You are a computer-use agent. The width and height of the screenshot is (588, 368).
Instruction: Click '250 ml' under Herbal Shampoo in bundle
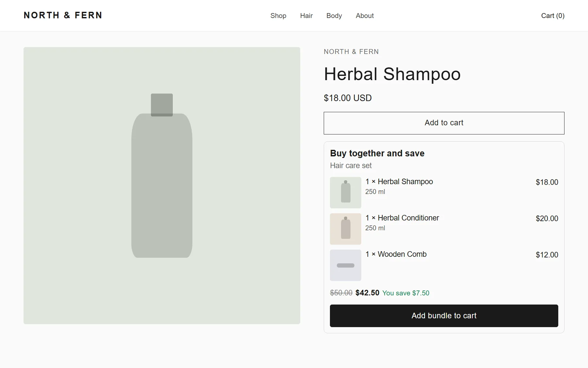(375, 192)
